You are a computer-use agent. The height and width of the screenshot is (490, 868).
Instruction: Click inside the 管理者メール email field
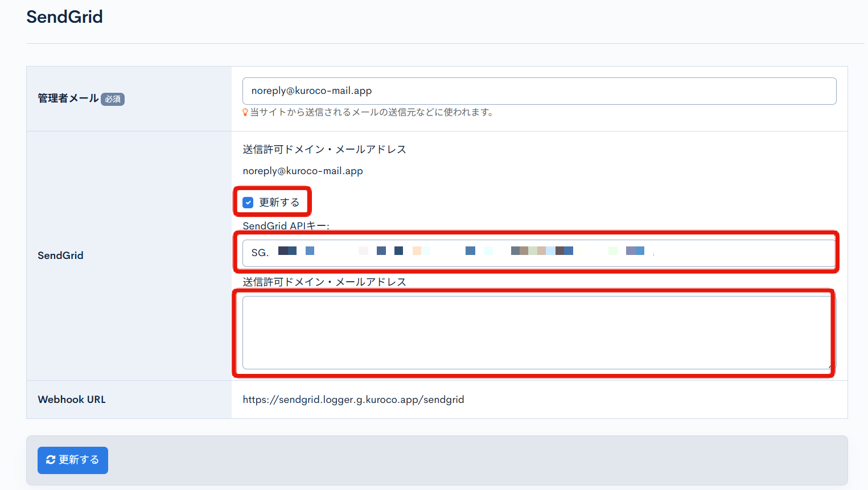pos(539,90)
